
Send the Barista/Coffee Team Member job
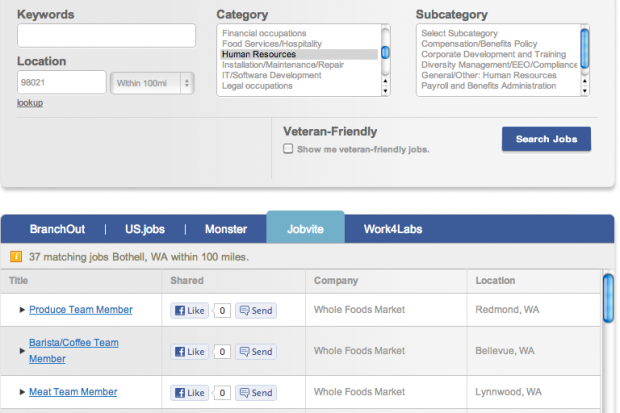point(256,352)
